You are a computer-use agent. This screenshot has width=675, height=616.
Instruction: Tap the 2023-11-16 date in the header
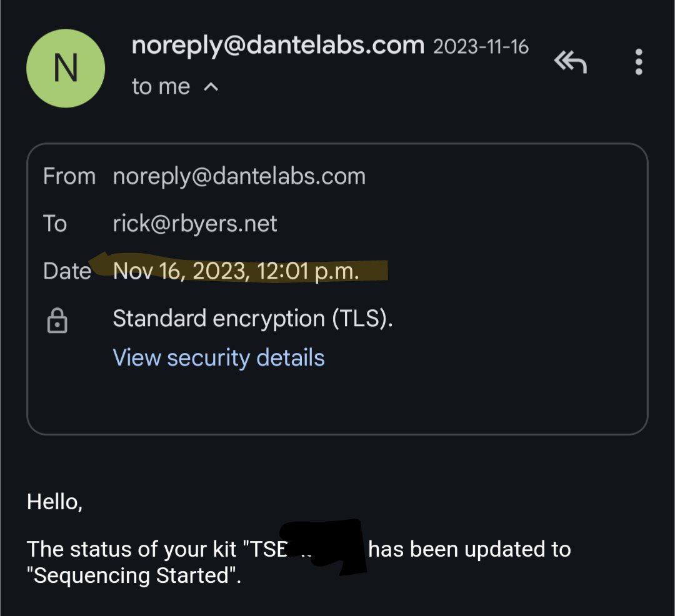pyautogui.click(x=481, y=47)
